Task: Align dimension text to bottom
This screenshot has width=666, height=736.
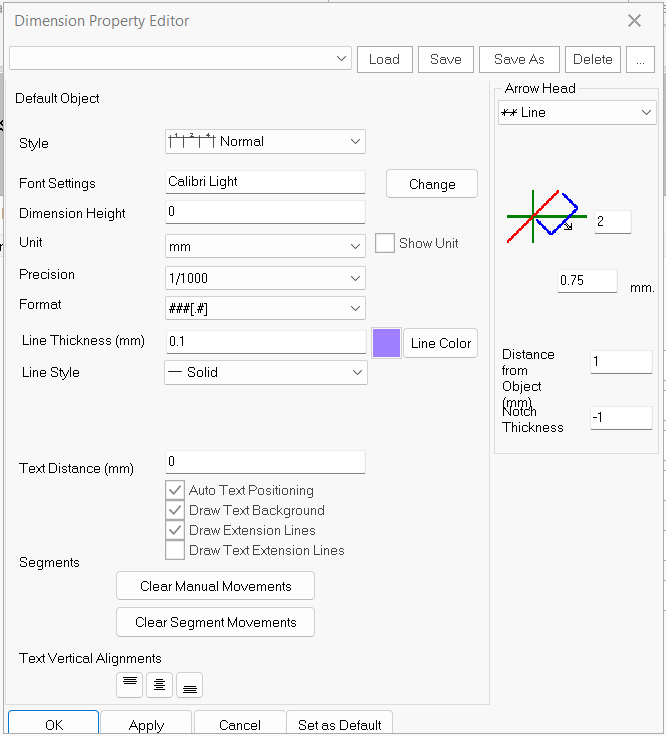Action: [189, 685]
